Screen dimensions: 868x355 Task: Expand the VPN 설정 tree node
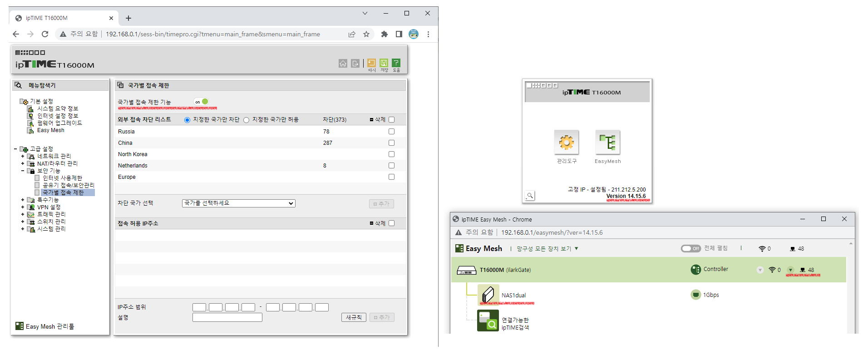coord(23,207)
